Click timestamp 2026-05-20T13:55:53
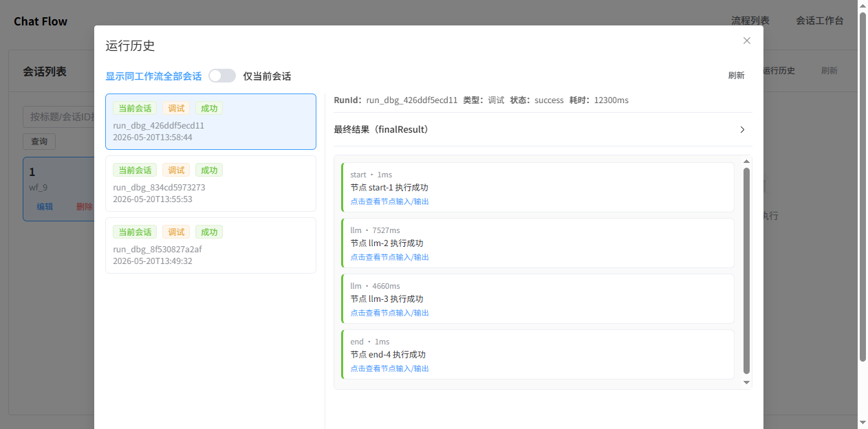This screenshot has height=429, width=868. [x=153, y=199]
